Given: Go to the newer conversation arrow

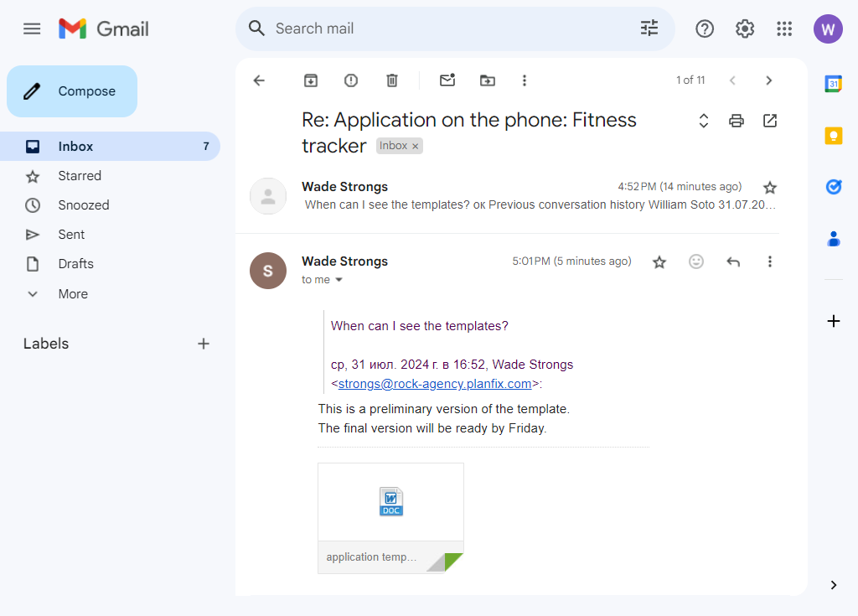Looking at the screenshot, I should [732, 80].
